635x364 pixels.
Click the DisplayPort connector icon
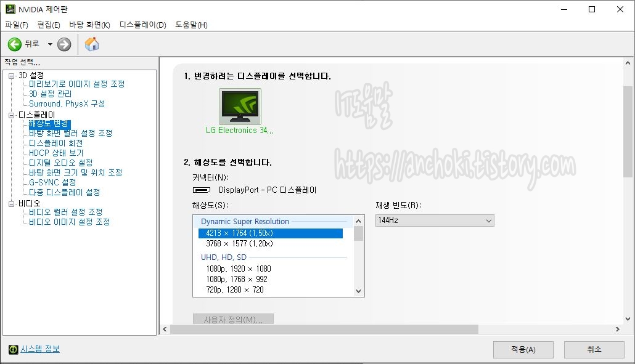pos(201,190)
